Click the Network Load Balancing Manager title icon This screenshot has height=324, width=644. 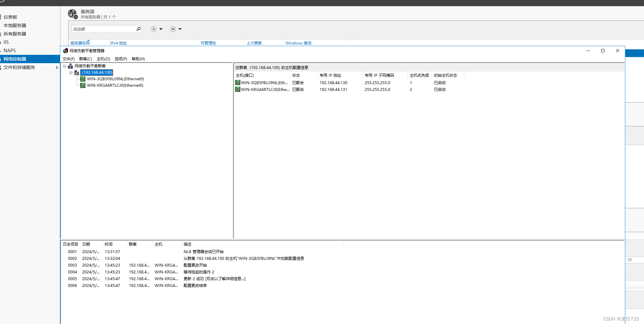point(65,51)
